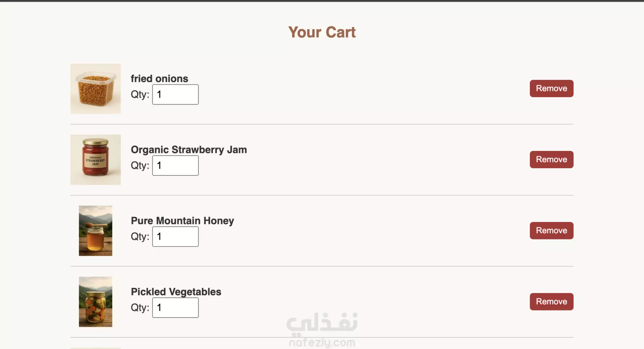Image resolution: width=644 pixels, height=349 pixels.
Task: Focus the Pure Mountain Honey quantity field
Action: (x=175, y=237)
